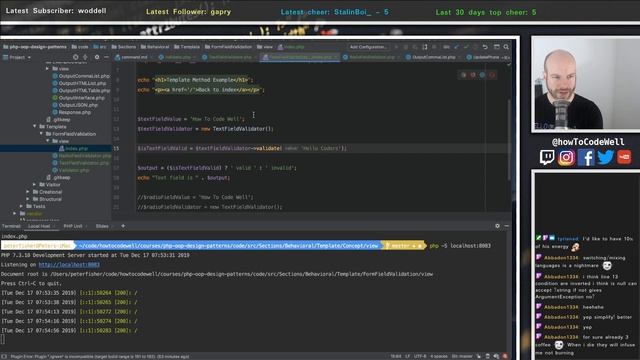
Task: Expand the Creational folder
Action: point(28,192)
